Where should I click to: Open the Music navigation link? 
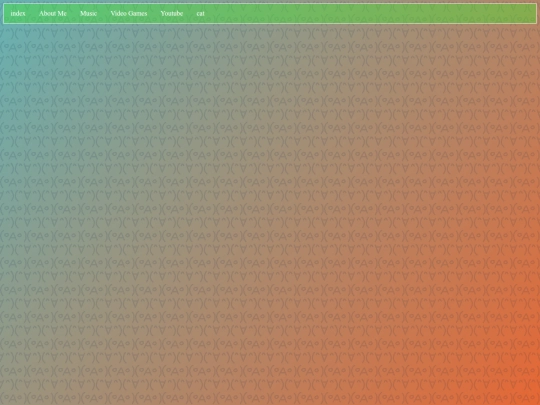89,13
